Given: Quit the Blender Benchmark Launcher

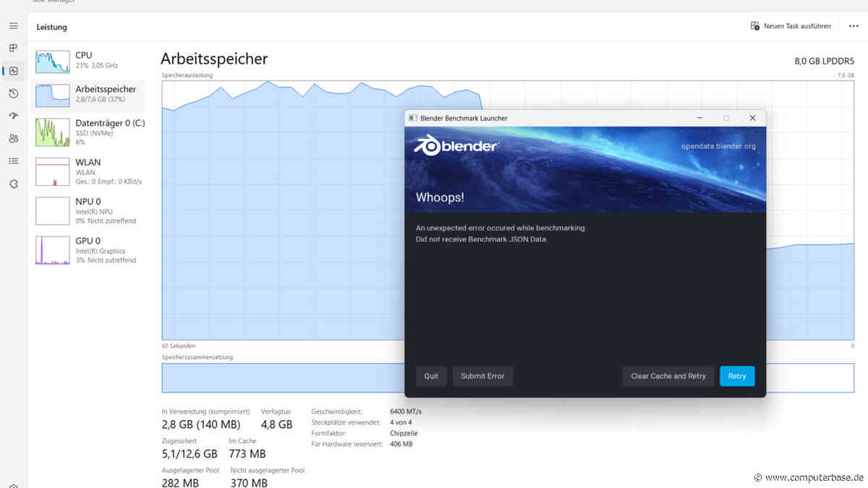Looking at the screenshot, I should point(431,376).
